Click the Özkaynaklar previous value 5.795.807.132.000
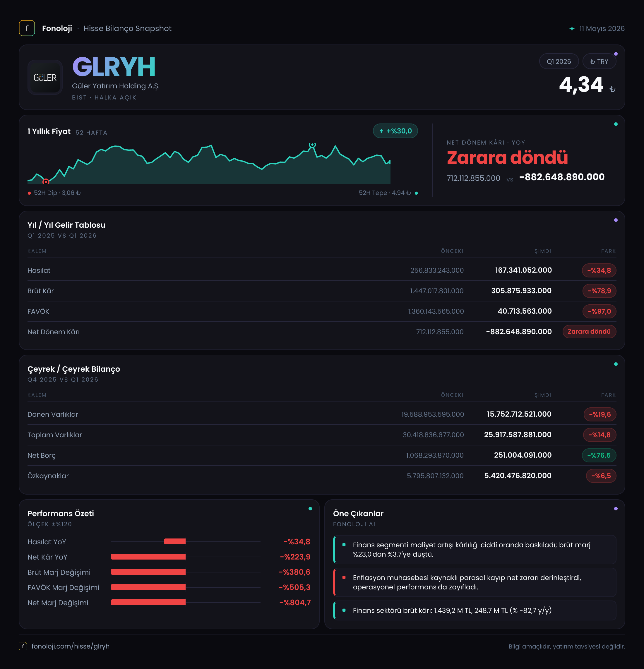This screenshot has height=669, width=644. coord(435,476)
